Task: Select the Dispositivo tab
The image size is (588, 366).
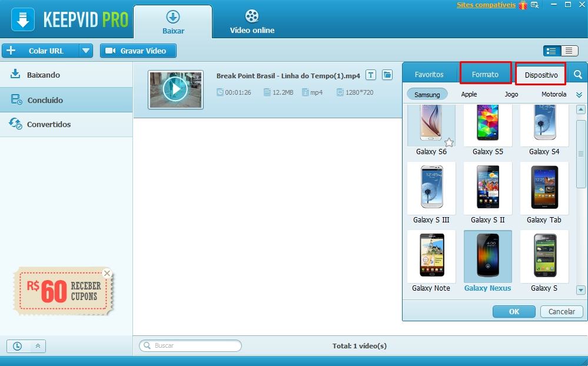Action: click(541, 74)
